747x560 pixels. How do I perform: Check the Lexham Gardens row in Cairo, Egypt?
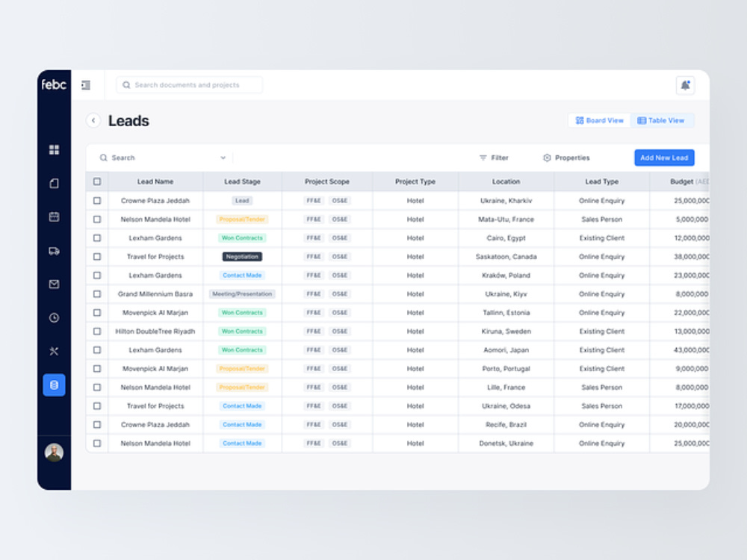97,237
